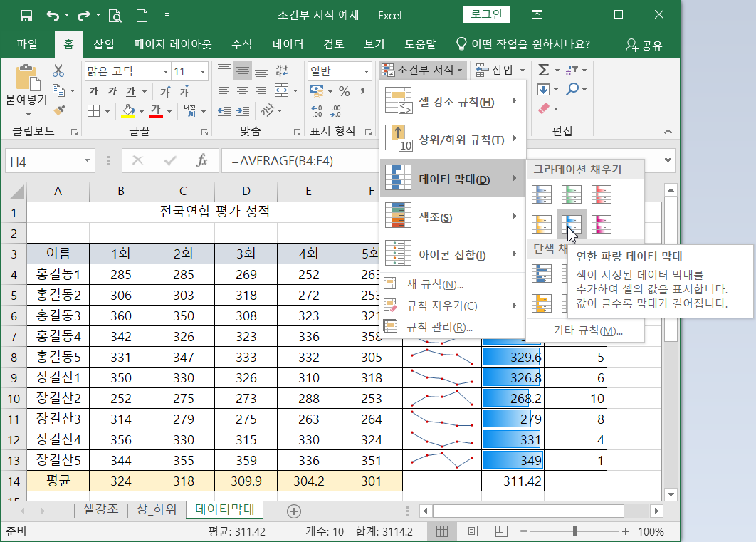Choose the orange solid fill data bar
756x542 pixels.
[x=542, y=303]
